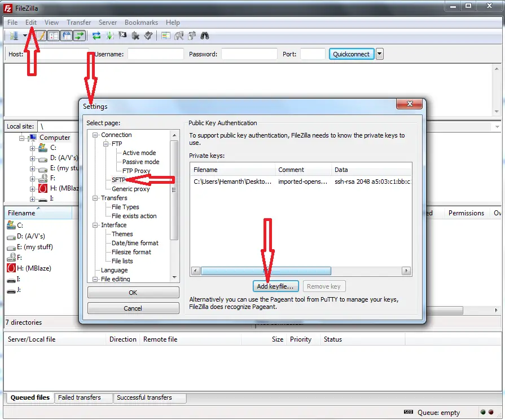The width and height of the screenshot is (505, 420).
Task: Open the Bookmarks menu
Action: 141,23
